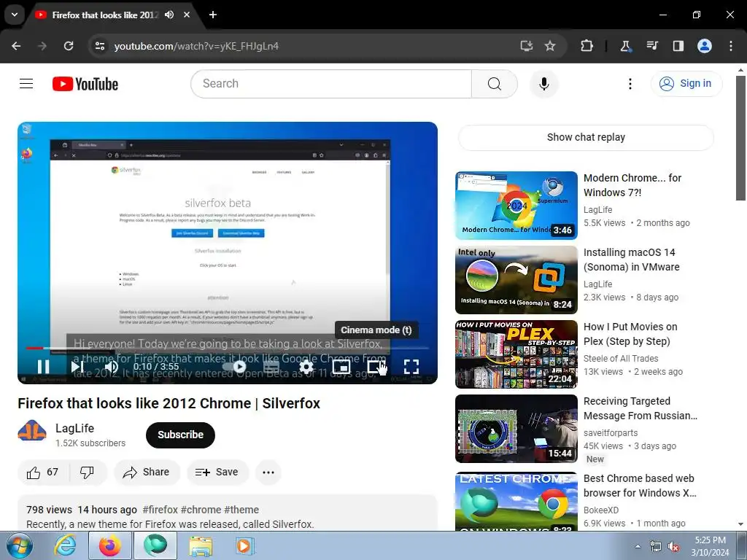Screen dimensions: 747x560
Task: Open more actions ellipsis menu
Action: (268, 472)
